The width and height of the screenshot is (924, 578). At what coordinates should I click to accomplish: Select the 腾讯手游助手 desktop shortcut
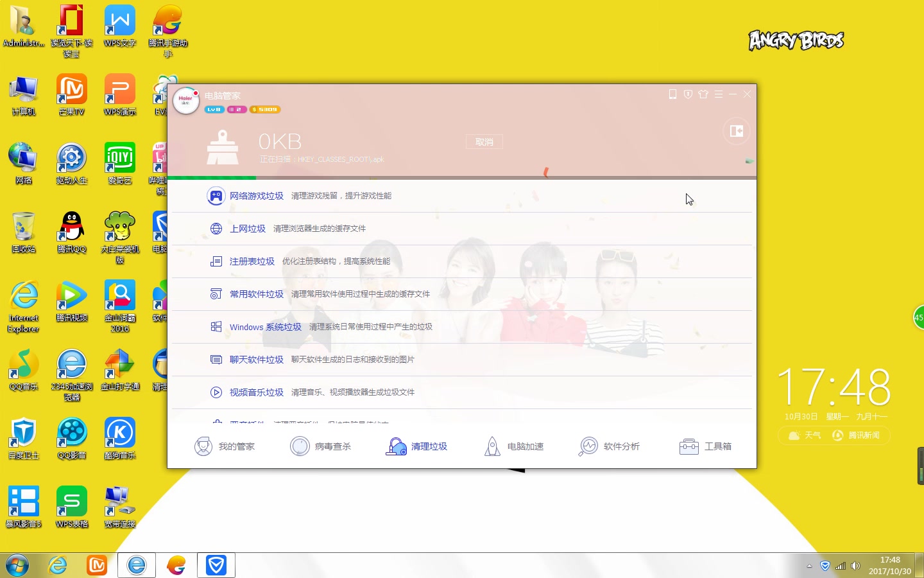[167, 30]
